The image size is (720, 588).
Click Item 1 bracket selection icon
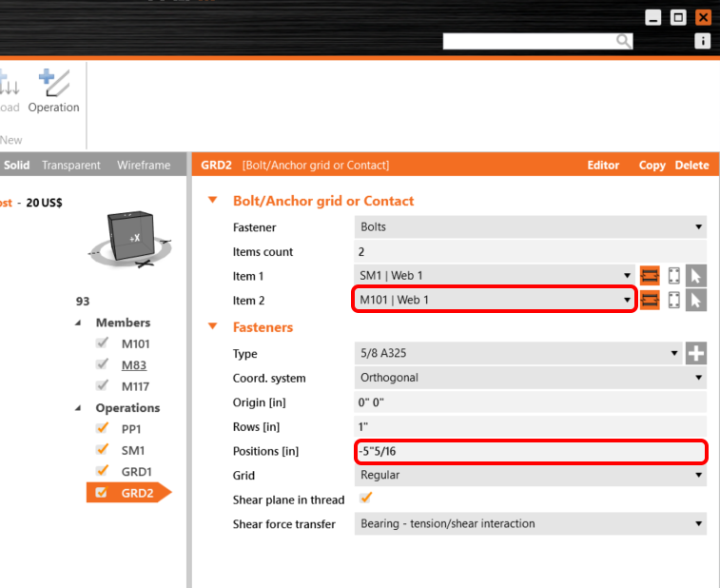point(673,276)
